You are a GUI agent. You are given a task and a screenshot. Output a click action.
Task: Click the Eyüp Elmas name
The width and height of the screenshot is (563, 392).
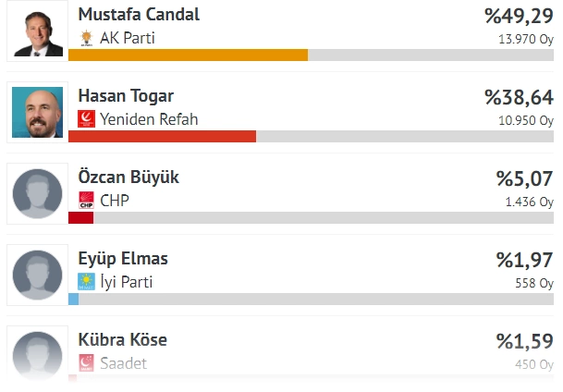coord(123,259)
